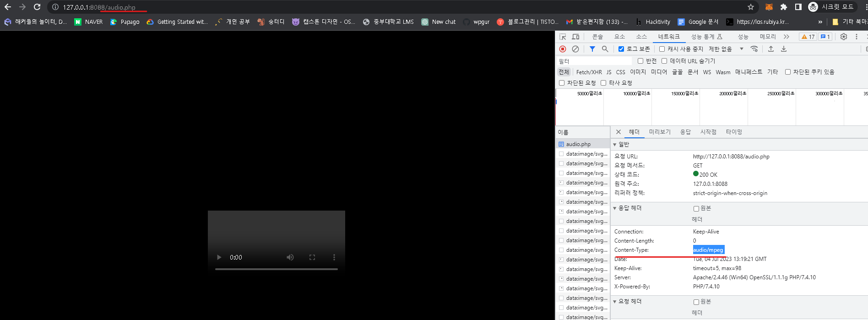Open the MetaMask fox extension
This screenshot has width=868, height=320.
click(769, 7)
